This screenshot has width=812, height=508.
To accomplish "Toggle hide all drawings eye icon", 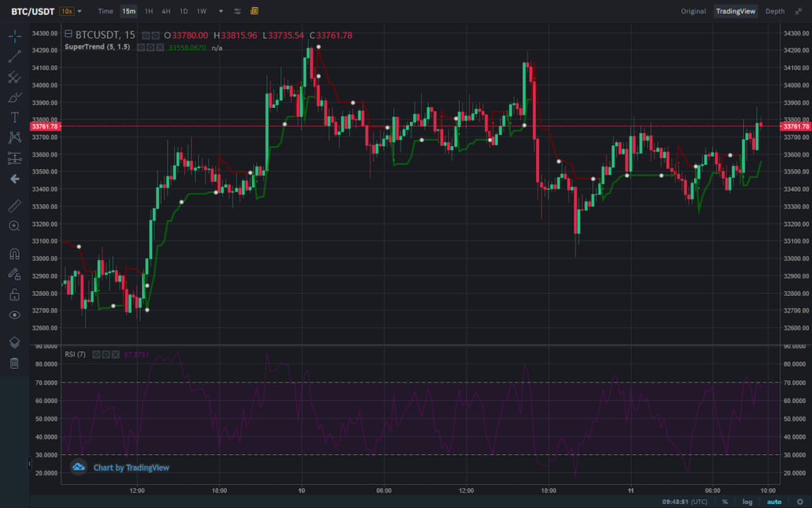I will pos(14,314).
